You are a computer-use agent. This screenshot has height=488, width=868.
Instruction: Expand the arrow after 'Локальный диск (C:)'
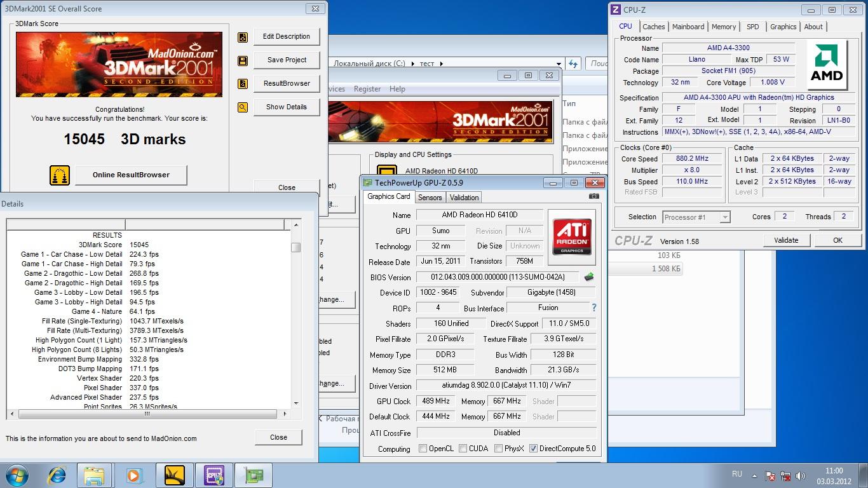tap(413, 64)
